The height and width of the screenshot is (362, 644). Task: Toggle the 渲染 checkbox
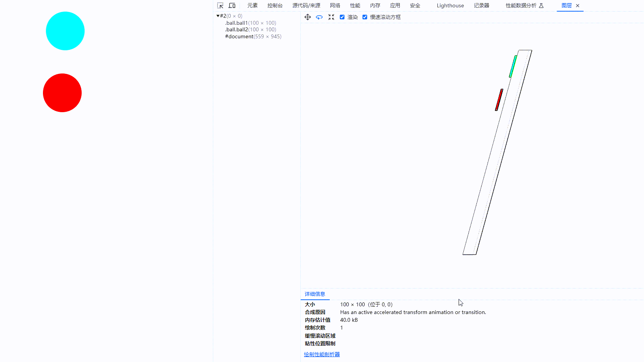click(342, 17)
